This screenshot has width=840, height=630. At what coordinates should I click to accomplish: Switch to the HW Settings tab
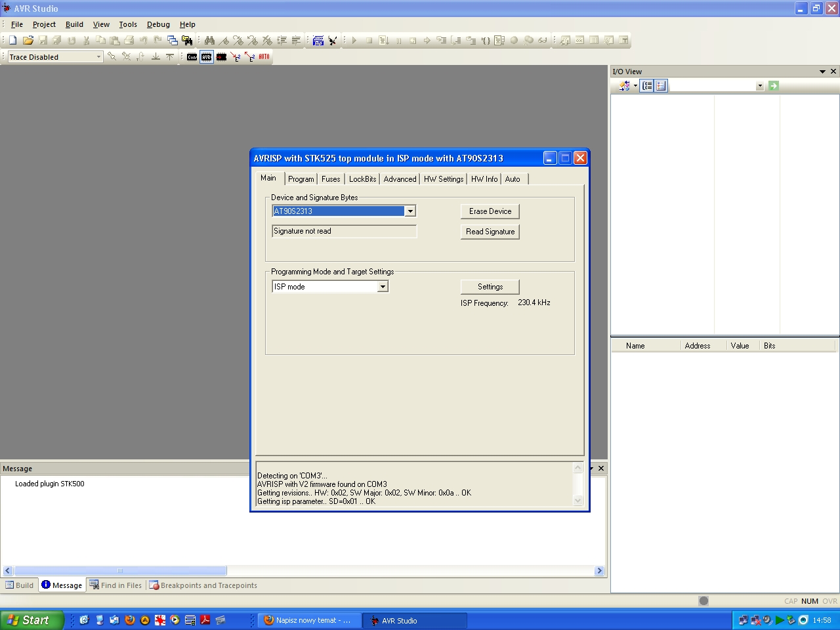tap(444, 179)
